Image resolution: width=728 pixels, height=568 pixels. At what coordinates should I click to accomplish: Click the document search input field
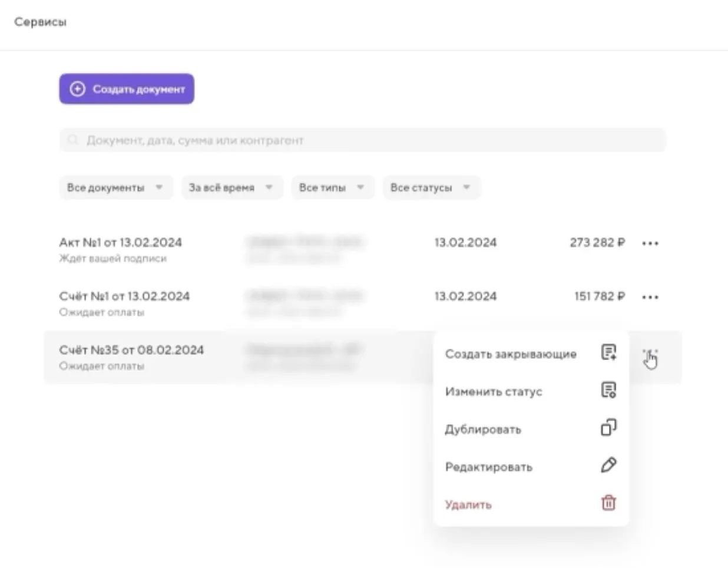point(294,140)
